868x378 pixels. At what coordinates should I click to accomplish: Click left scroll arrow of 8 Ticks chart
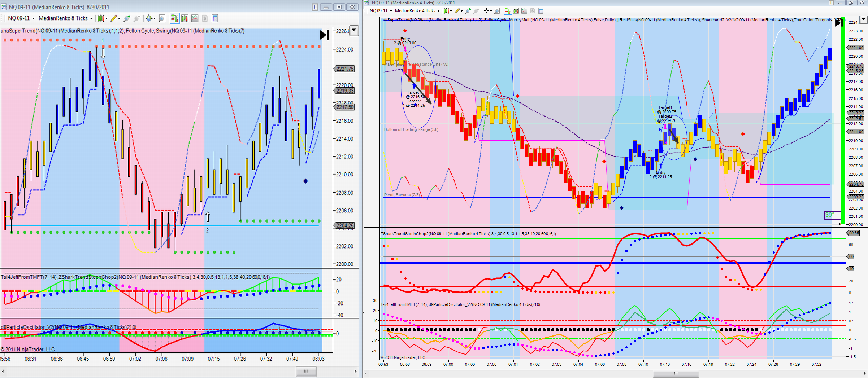pos(3,371)
